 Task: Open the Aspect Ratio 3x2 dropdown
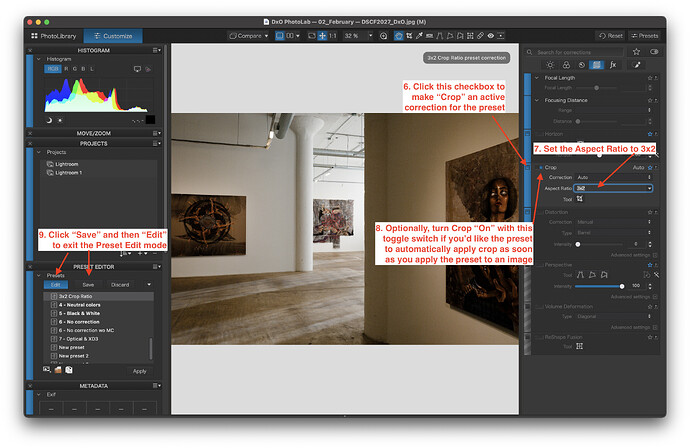pyautogui.click(x=613, y=188)
